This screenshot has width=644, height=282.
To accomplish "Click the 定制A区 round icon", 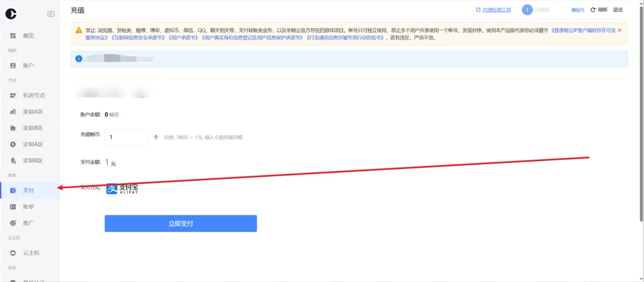I will point(13,144).
